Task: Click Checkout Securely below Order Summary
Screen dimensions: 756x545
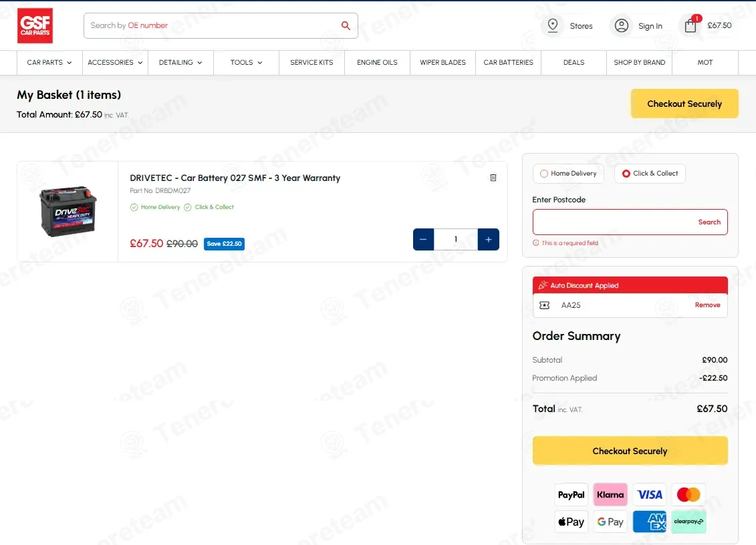Action: 630,451
